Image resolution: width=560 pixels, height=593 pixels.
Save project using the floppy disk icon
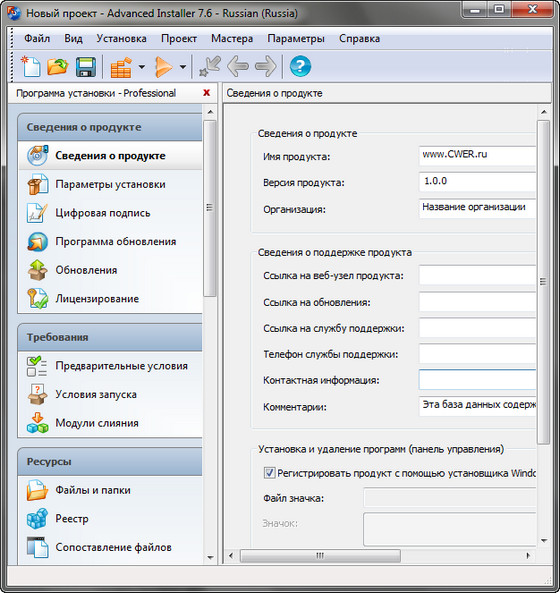point(85,67)
